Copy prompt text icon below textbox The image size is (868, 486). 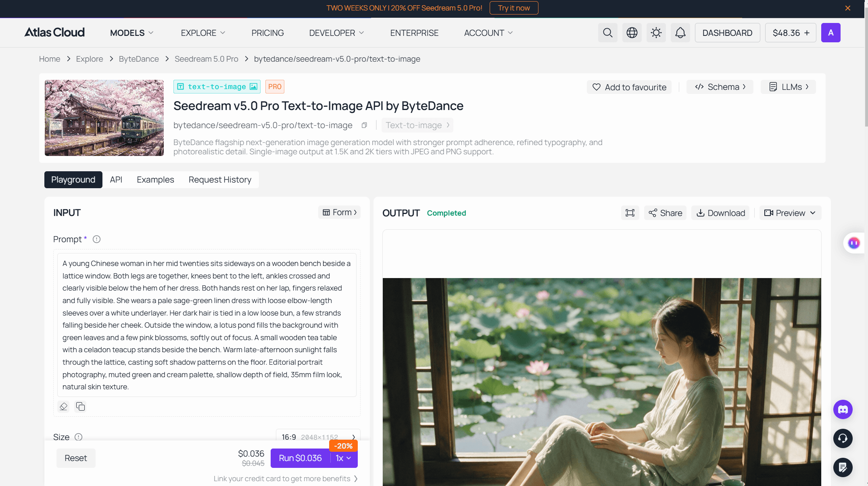point(80,406)
